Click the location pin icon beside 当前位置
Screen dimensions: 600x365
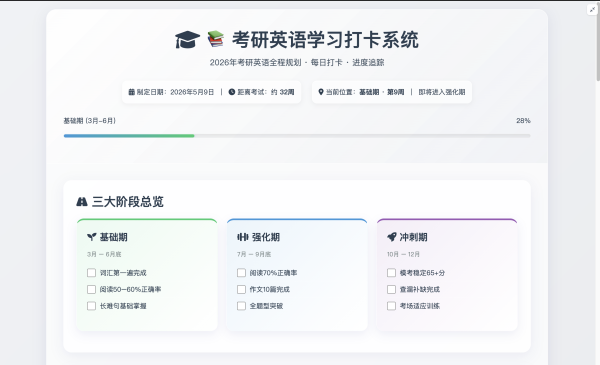coord(321,92)
